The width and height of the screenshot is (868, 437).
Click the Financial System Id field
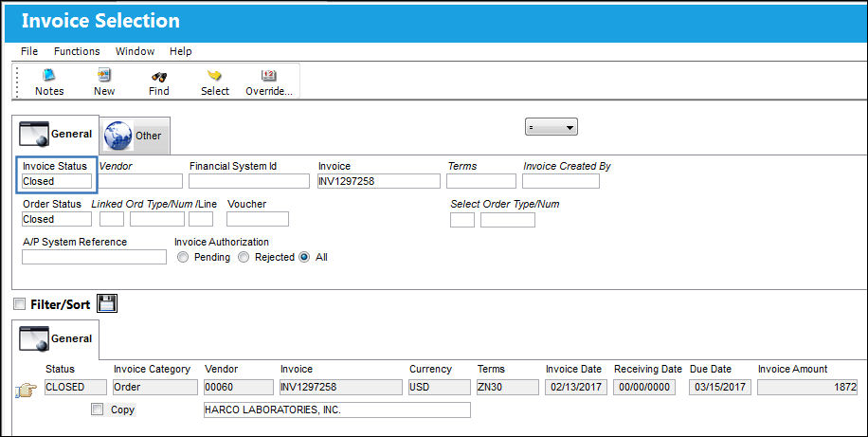click(x=249, y=181)
